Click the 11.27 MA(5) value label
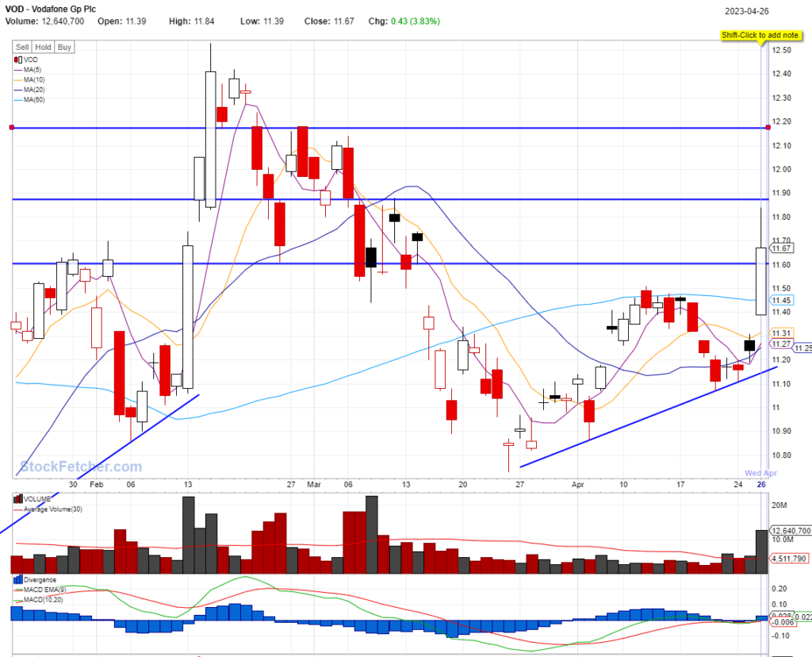 781,344
